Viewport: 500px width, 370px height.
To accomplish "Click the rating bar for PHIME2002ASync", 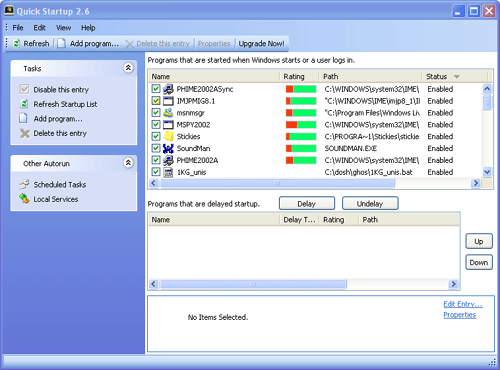I will point(301,89).
